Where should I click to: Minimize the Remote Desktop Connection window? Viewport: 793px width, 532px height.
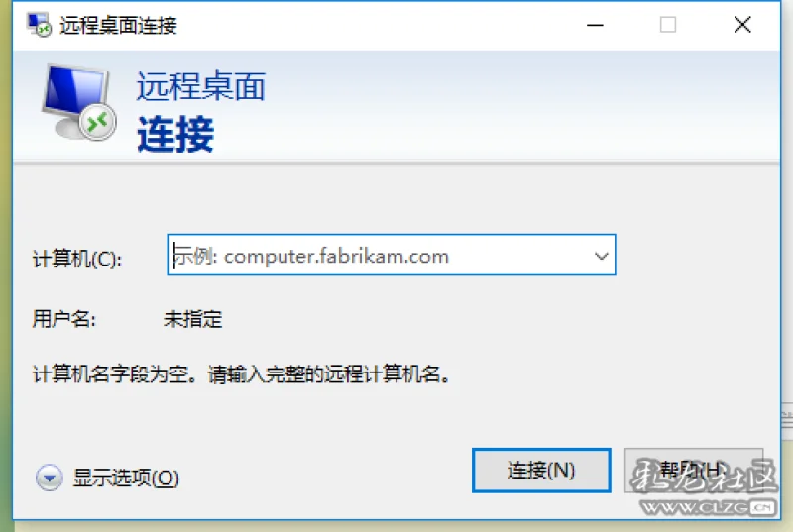click(x=595, y=24)
